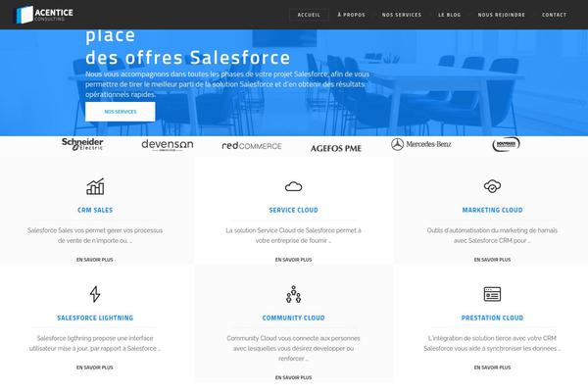Click the Devenson client logo
588x392 pixels.
[x=168, y=145]
